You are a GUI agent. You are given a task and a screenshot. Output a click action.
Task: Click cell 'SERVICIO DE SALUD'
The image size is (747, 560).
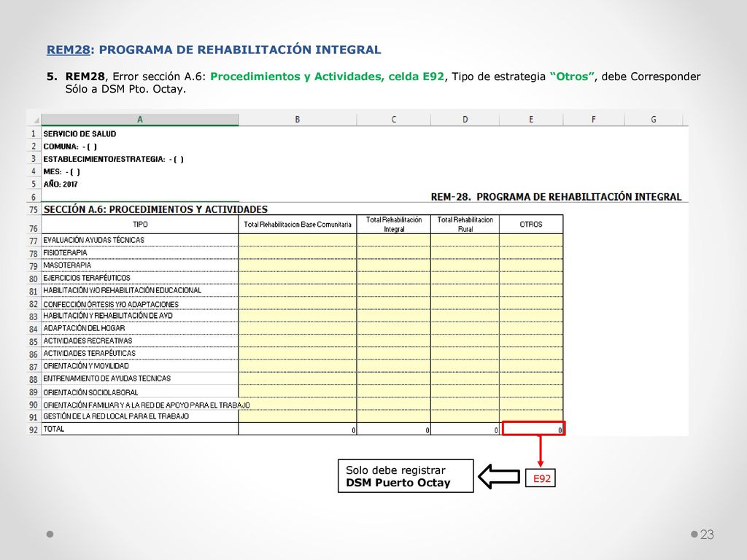(80, 134)
